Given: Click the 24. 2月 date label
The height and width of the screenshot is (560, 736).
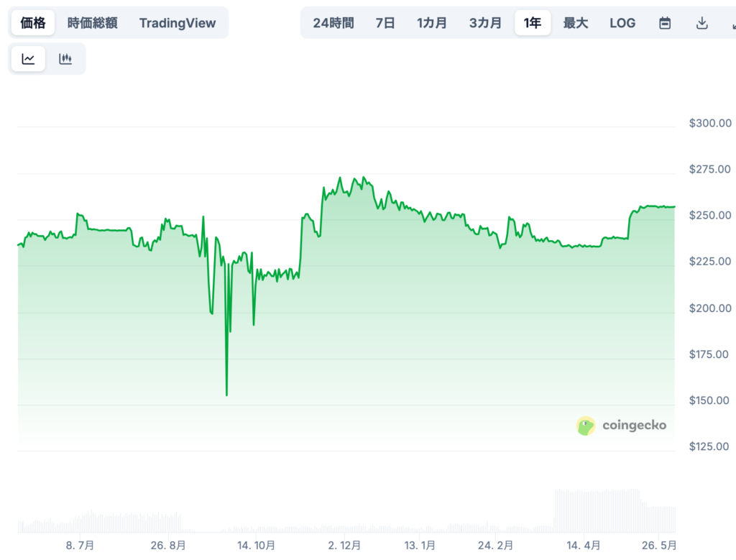Looking at the screenshot, I should point(495,546).
